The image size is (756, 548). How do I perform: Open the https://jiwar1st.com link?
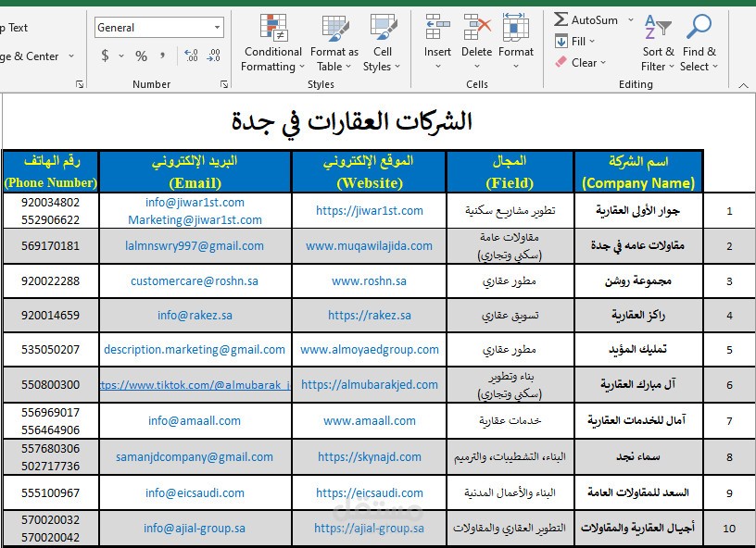[x=370, y=210]
